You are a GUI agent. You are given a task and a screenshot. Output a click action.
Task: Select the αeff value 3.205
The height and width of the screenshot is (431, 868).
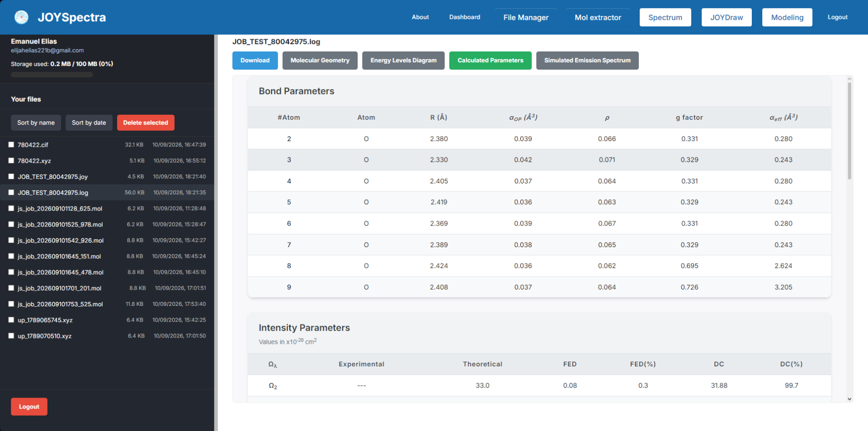coord(783,287)
